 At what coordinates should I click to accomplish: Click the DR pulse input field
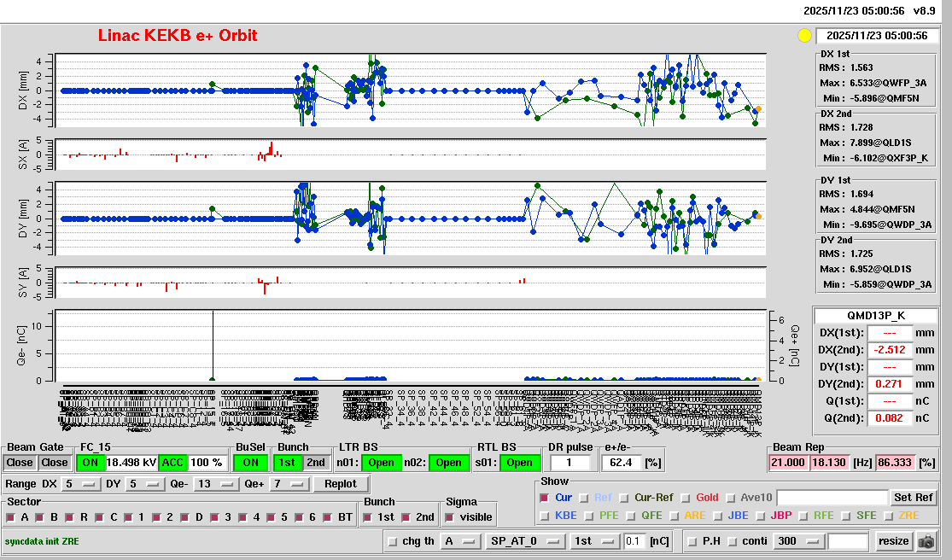pyautogui.click(x=570, y=463)
